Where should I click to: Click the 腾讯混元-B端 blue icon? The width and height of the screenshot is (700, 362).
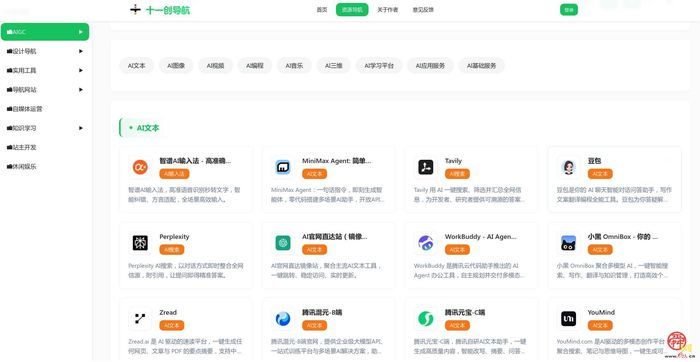tap(283, 319)
